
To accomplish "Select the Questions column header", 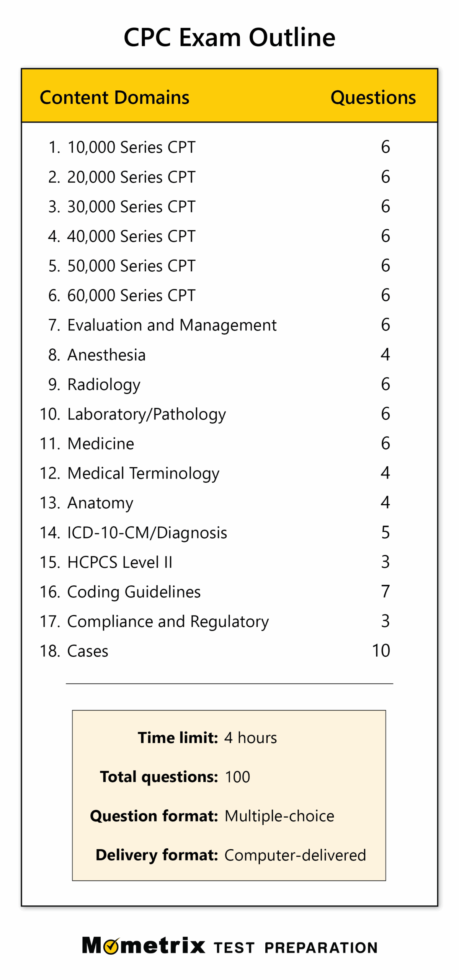I will (x=373, y=97).
